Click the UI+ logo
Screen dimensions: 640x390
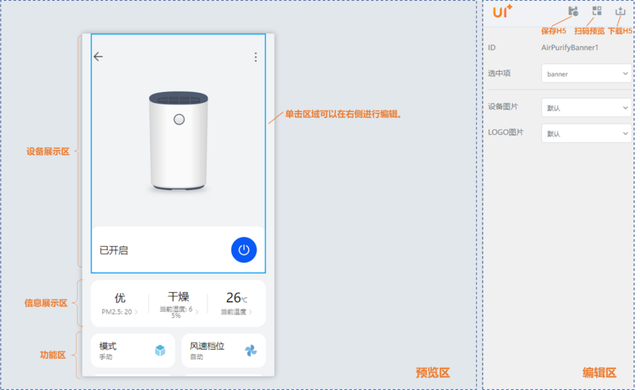[502, 11]
